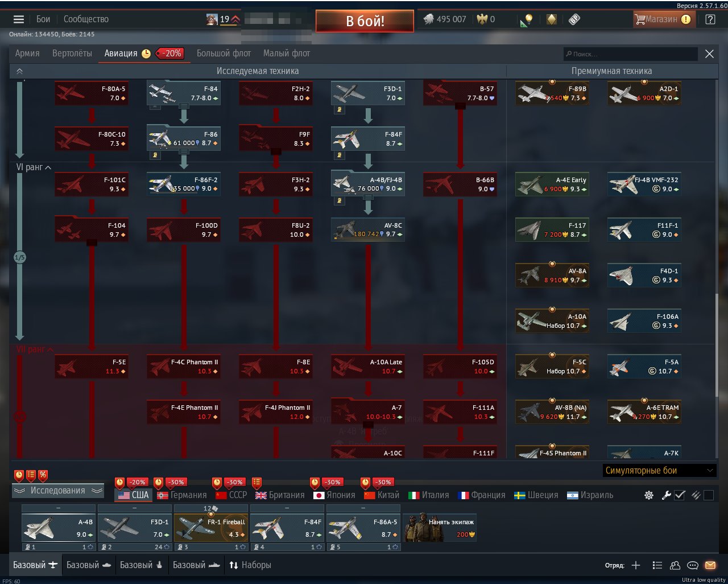The width and height of the screenshot is (728, 584).
Task: Open the question mark help icon
Action: pyautogui.click(x=710, y=19)
